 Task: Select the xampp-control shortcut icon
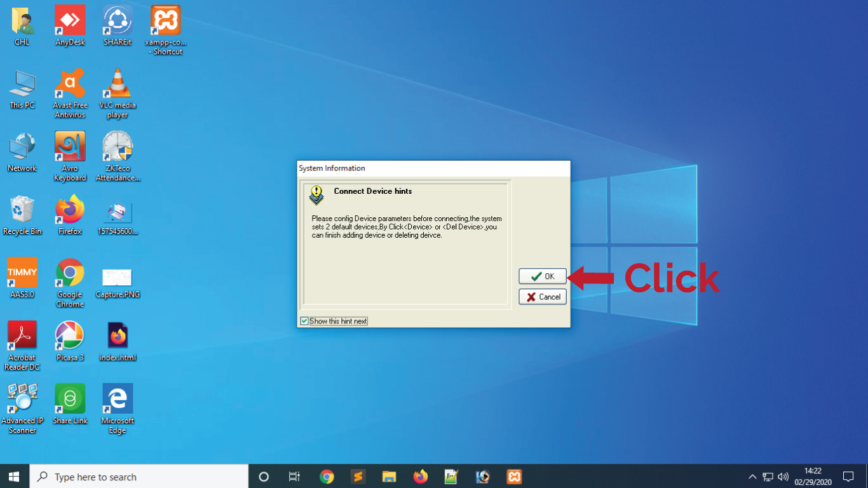click(165, 30)
